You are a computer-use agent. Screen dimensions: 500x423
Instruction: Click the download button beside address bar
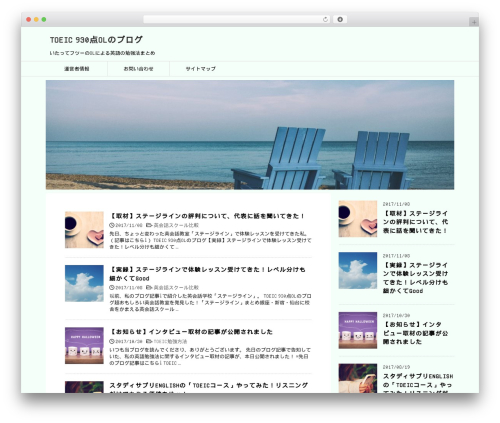(x=340, y=19)
